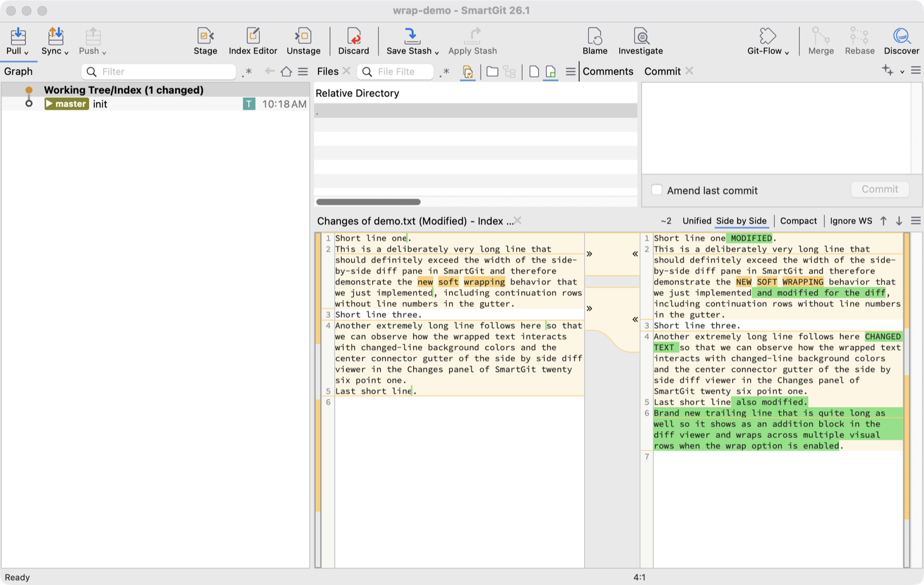Click the Files list horizontal scrollbar

tap(369, 202)
